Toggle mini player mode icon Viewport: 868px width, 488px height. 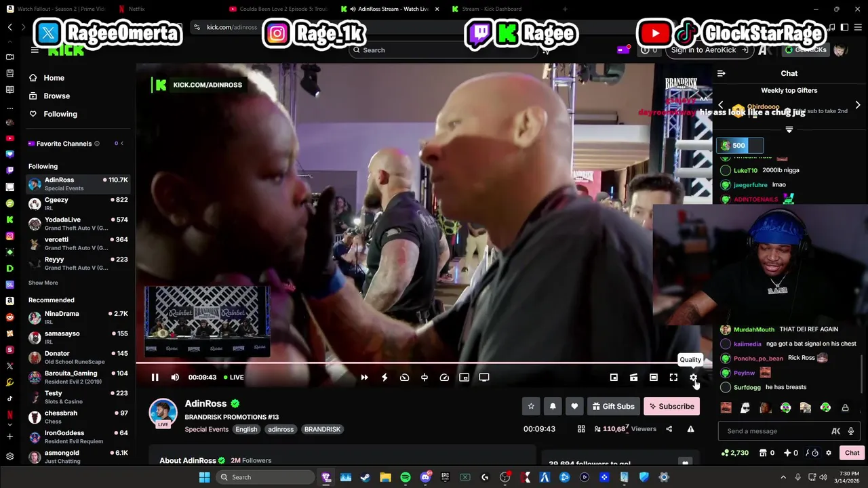point(614,378)
